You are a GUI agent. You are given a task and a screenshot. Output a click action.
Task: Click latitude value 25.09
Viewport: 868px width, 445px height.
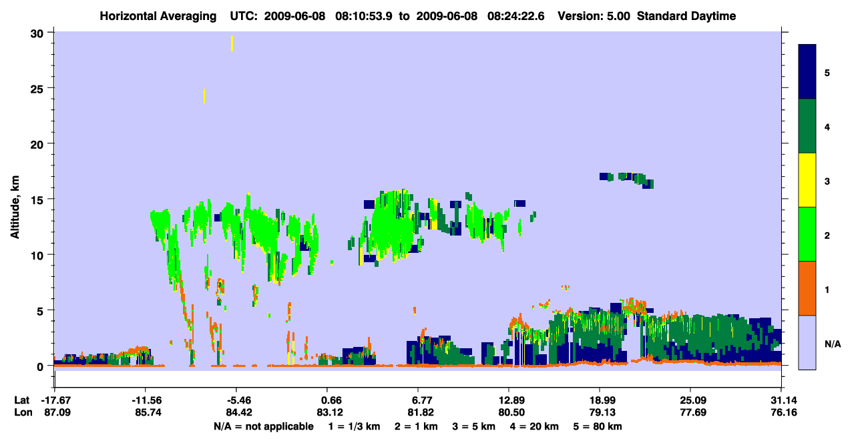coord(690,400)
